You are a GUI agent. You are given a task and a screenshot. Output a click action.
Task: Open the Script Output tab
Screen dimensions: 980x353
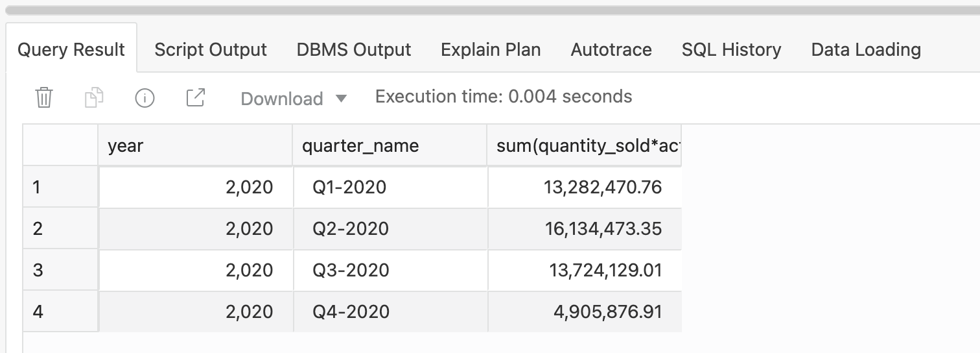[211, 50]
